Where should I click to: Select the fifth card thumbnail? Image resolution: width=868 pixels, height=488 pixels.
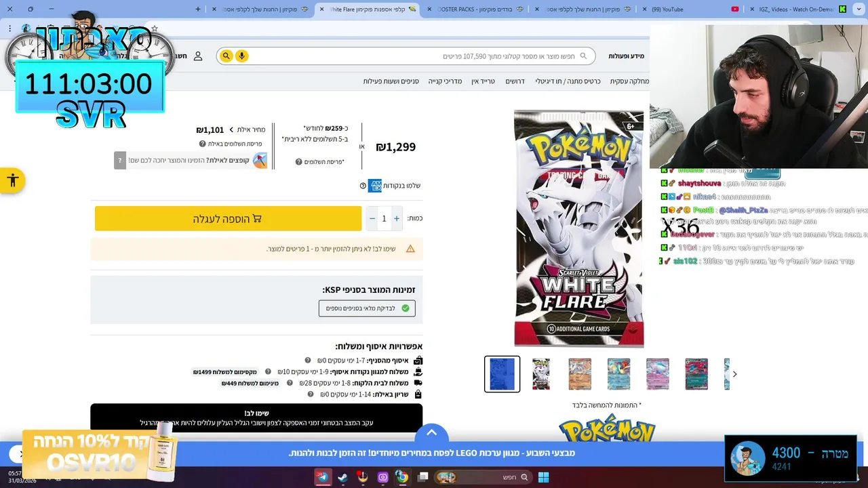[658, 374]
